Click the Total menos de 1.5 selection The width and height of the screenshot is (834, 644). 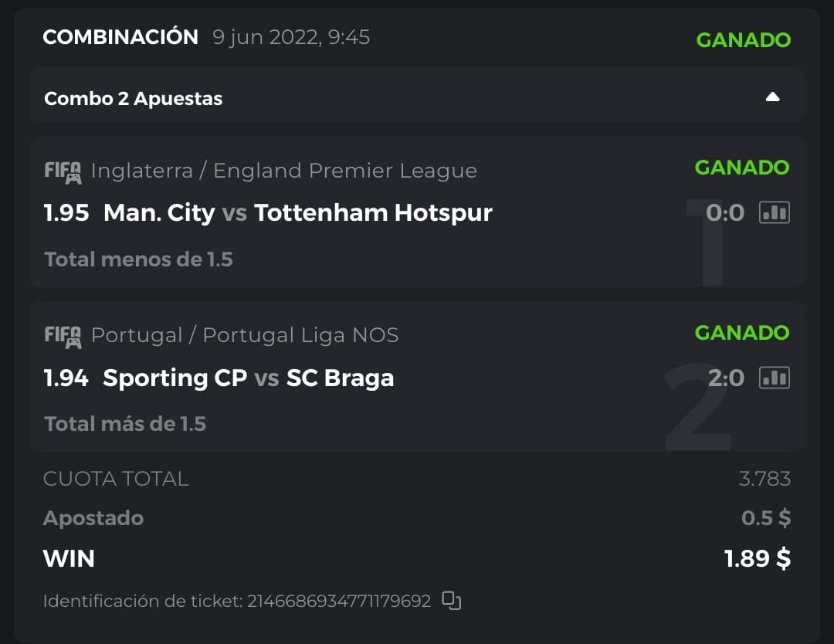click(138, 259)
